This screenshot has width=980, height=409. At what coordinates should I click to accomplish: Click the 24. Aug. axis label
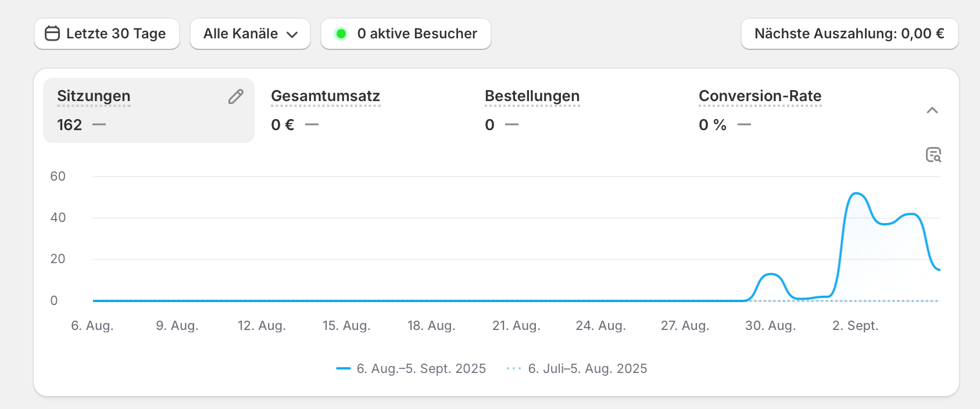[x=600, y=325]
